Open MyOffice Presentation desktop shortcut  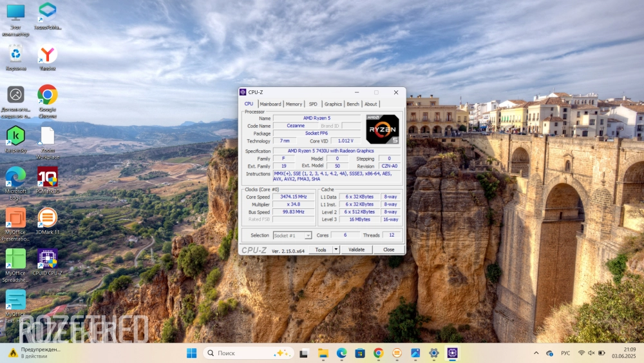click(x=15, y=218)
